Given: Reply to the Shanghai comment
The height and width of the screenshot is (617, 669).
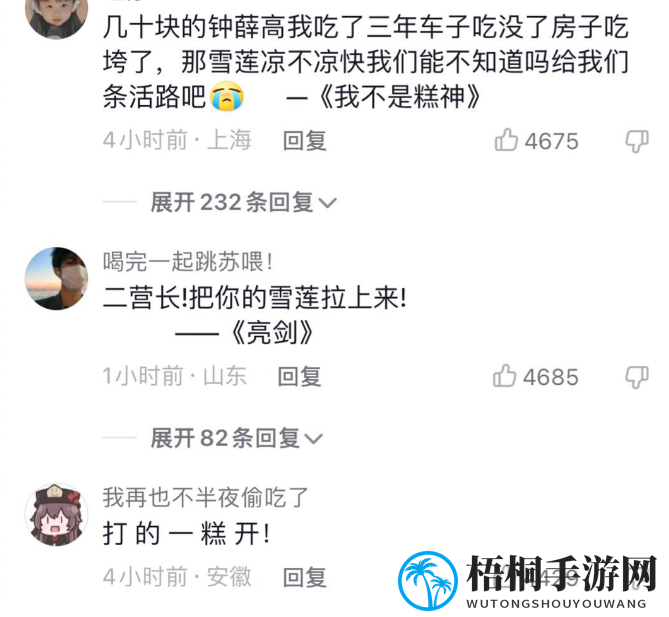Looking at the screenshot, I should [305, 141].
